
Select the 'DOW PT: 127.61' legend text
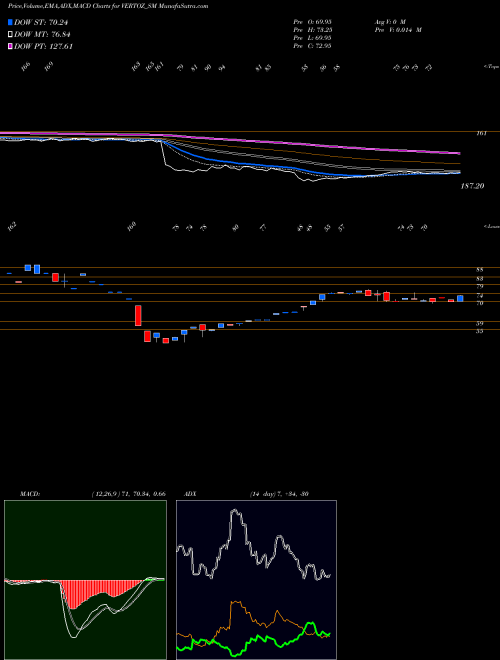pos(43,46)
